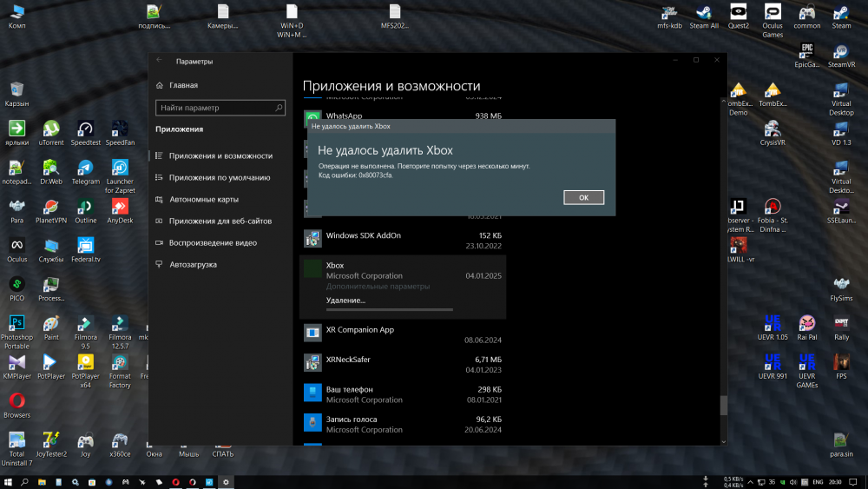Open CrysisVR desktop shortcut
868x489 pixels.
[x=773, y=134]
